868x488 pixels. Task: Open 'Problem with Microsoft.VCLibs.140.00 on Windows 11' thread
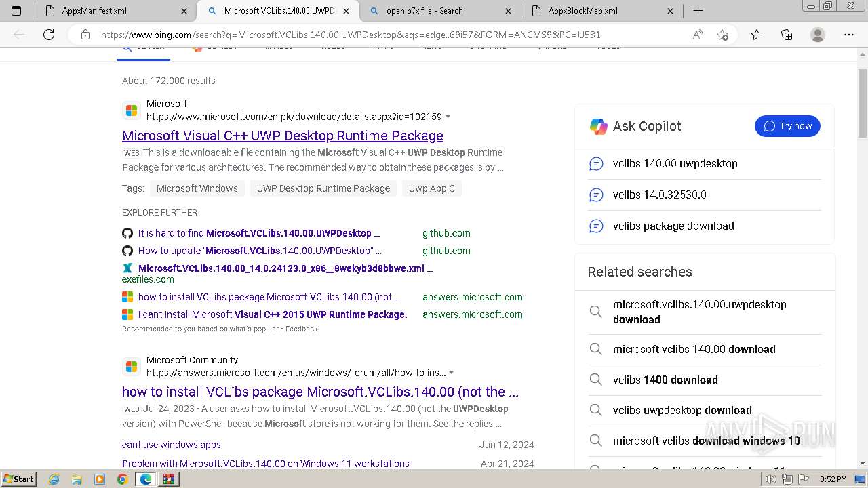(266, 464)
